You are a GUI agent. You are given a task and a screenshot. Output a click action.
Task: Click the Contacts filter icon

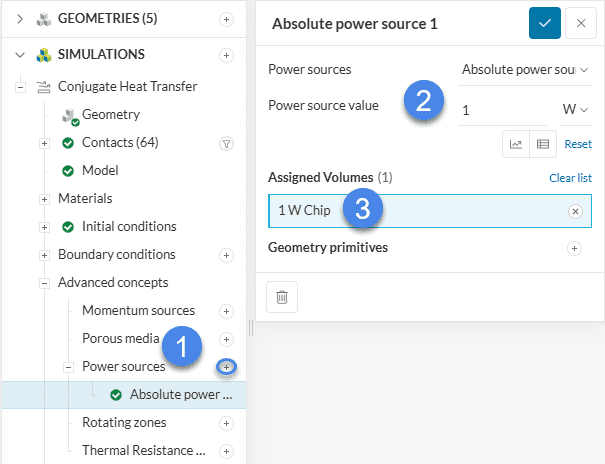pos(226,143)
